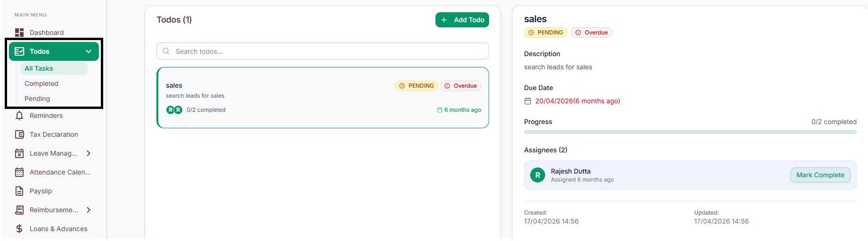Collapse the Todos menu chevron
The height and width of the screenshot is (241, 868).
[x=89, y=51]
